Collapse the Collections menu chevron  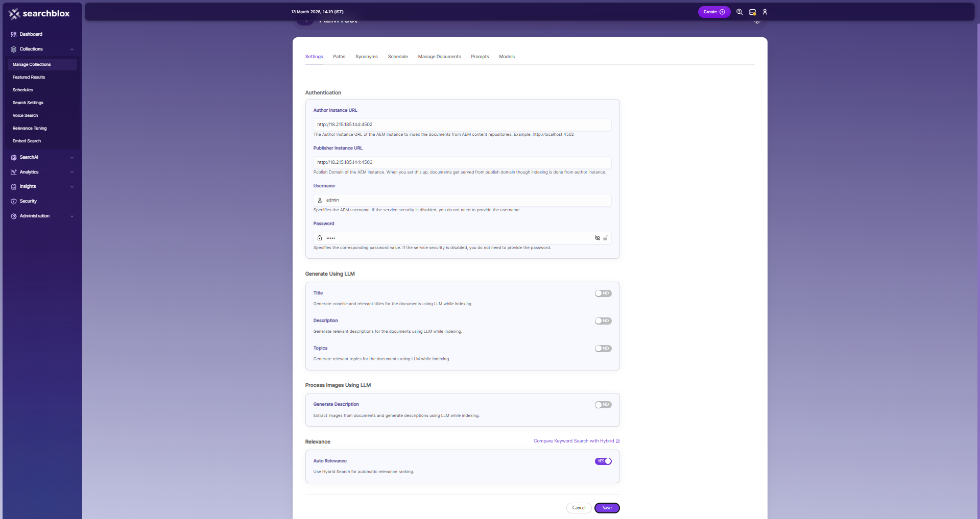click(x=72, y=50)
